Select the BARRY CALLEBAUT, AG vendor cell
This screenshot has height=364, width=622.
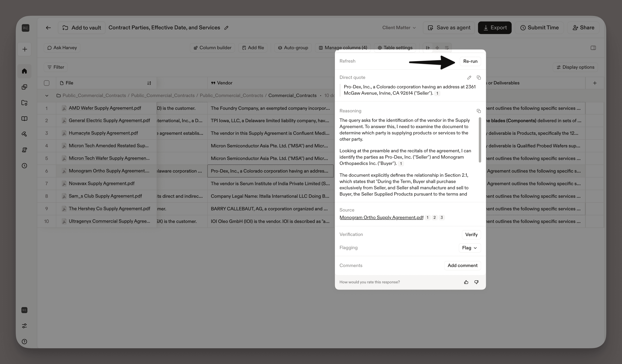(270, 209)
